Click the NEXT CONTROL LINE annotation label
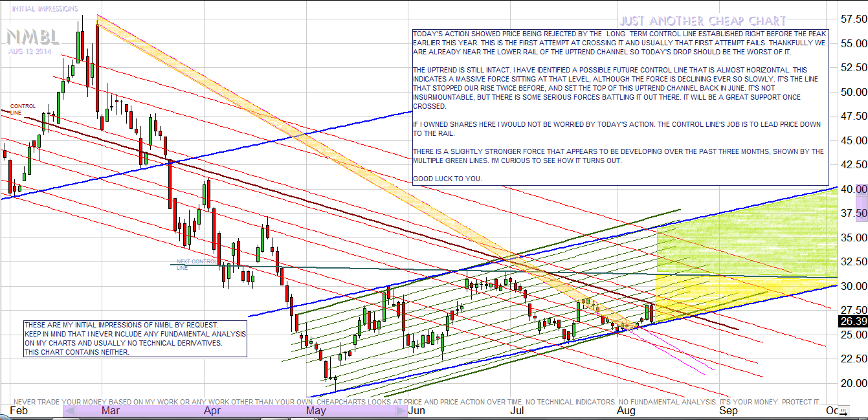The image size is (868, 420). 197,264
